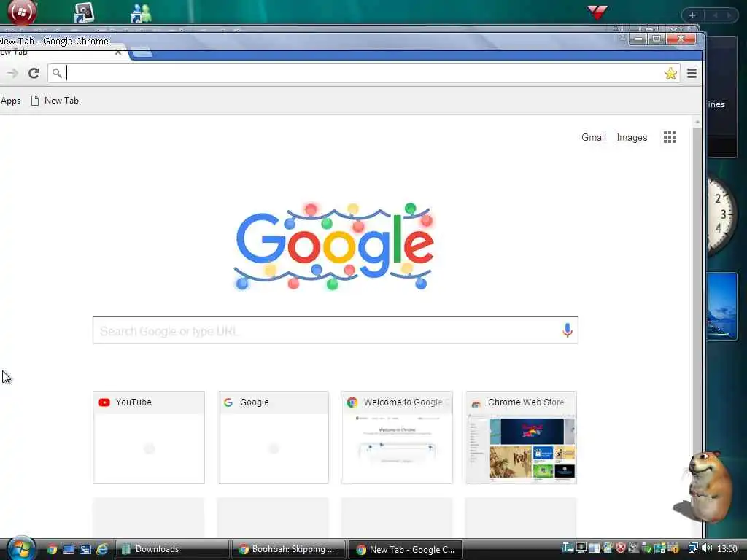Screen dimensions: 747x560
Task: Open the Chrome Web Store tile
Action: pos(521,437)
